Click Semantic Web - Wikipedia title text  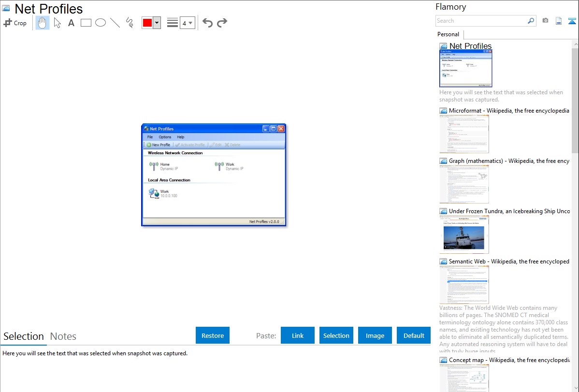(x=509, y=261)
